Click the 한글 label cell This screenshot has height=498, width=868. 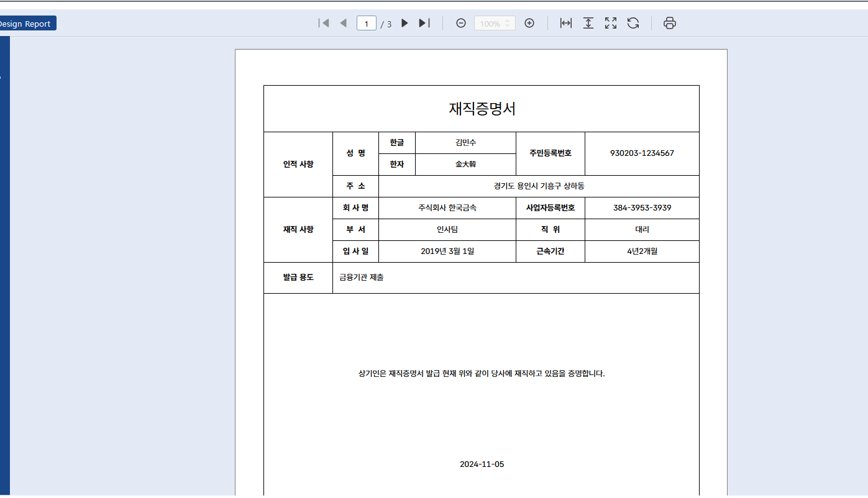point(397,143)
